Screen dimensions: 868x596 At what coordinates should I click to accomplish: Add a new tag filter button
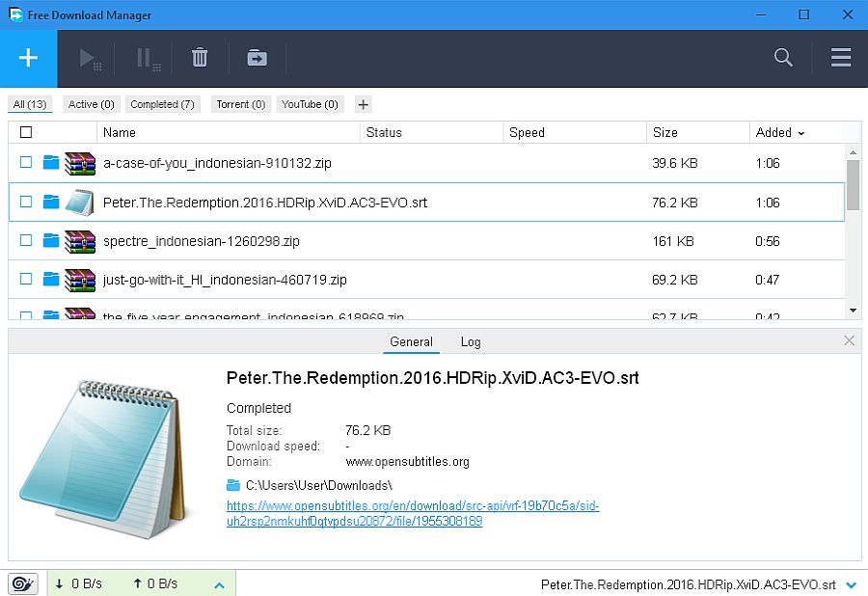click(x=363, y=104)
